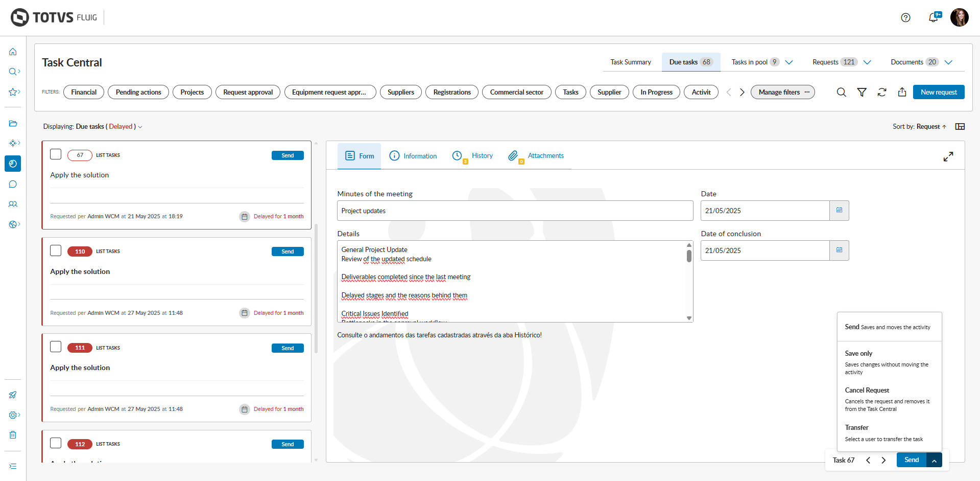The height and width of the screenshot is (481, 980).
Task: Open the favorites star icon in the sidebar
Action: 14,92
